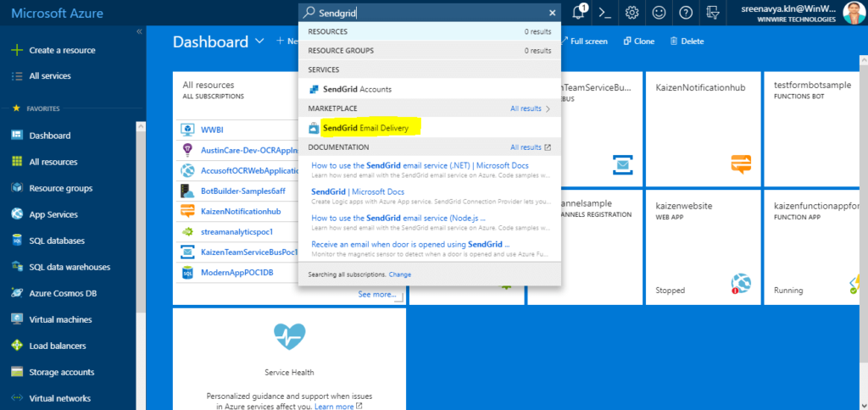Click Change subscriptions link
The height and width of the screenshot is (410, 868).
pyautogui.click(x=400, y=274)
